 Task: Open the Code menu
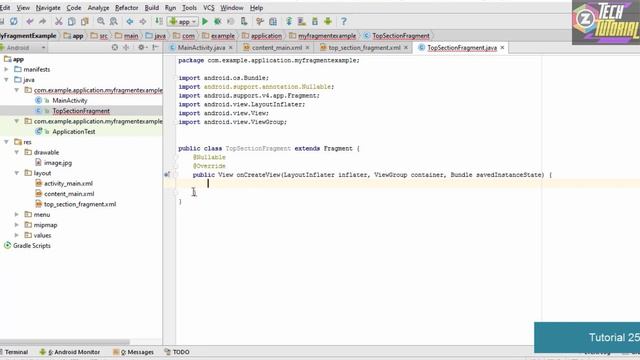click(73, 8)
